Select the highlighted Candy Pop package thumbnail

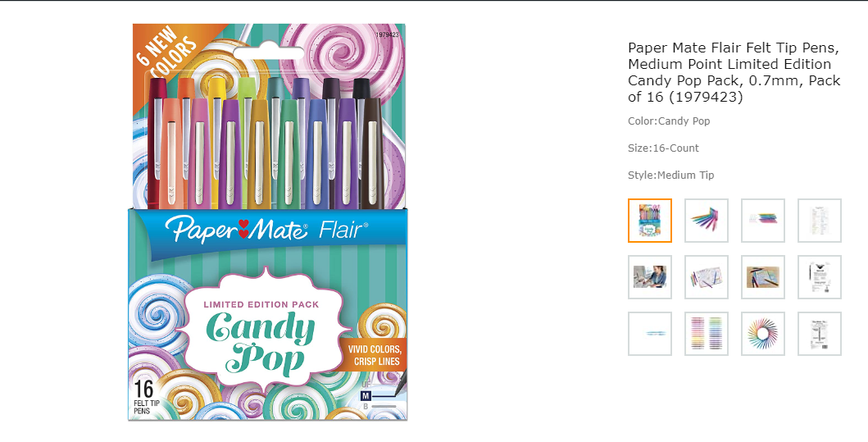650,221
